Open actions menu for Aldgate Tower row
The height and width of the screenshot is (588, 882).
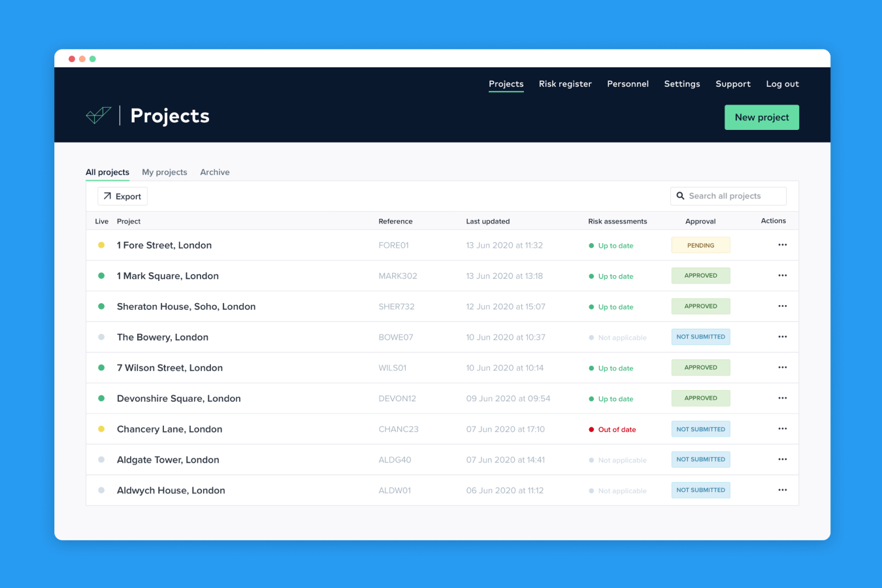(782, 459)
